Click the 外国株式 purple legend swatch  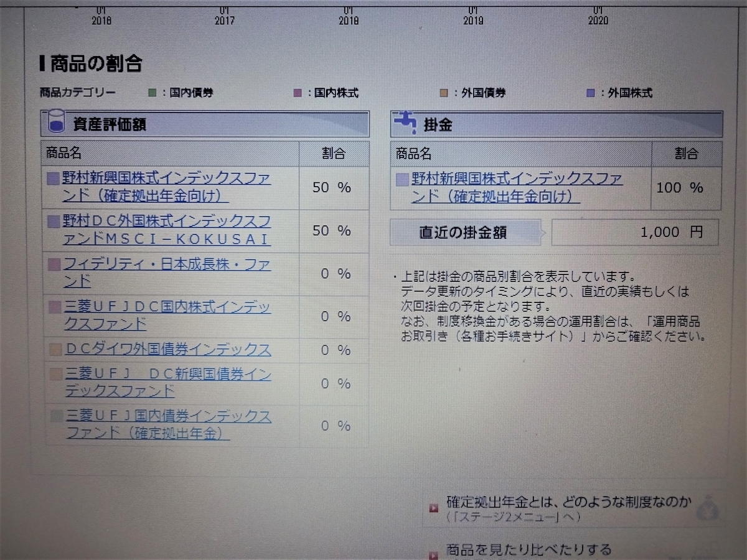pos(591,93)
